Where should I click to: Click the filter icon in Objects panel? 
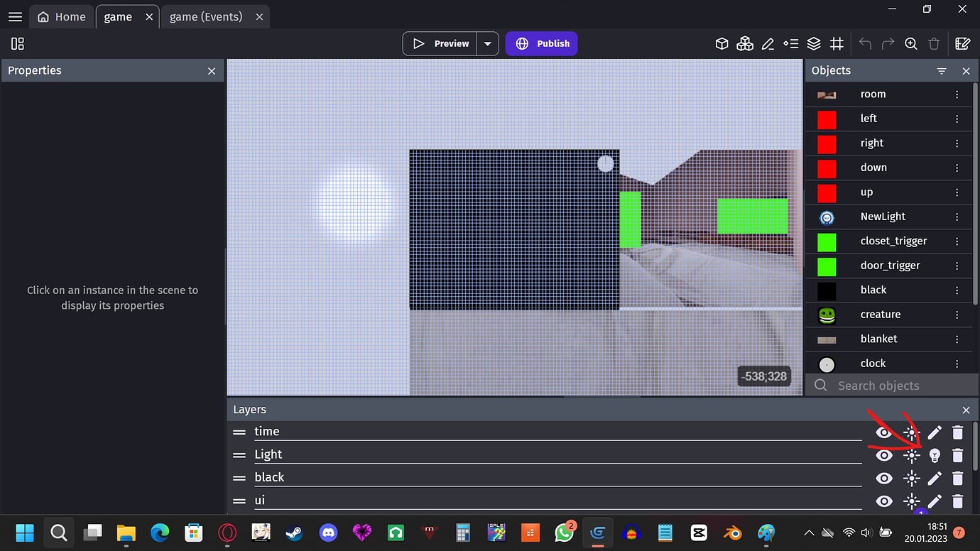[x=942, y=70]
